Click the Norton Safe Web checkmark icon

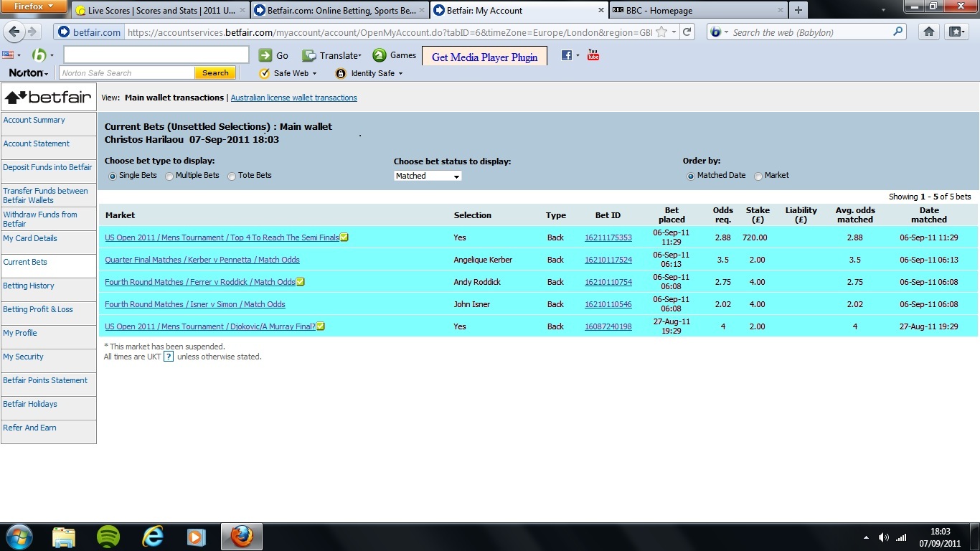(x=264, y=73)
